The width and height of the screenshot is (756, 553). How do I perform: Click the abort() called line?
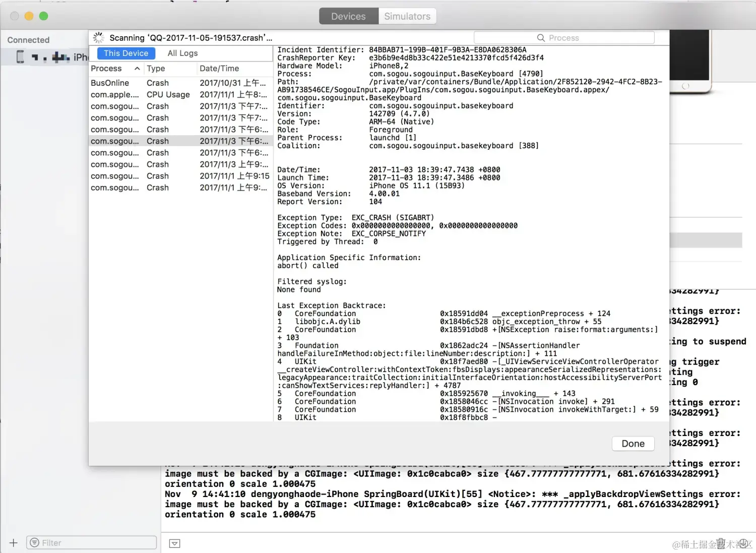pos(307,266)
